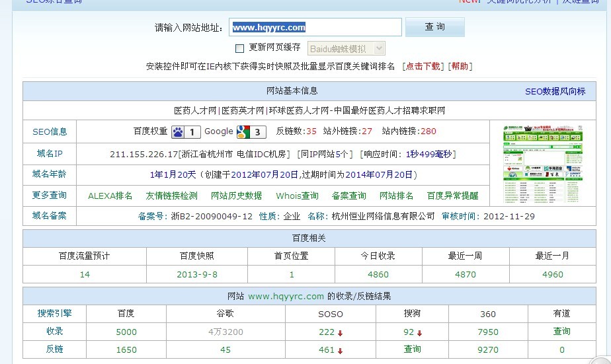Click the site title 医药人才网 text
The image size is (611, 364).
195,111
